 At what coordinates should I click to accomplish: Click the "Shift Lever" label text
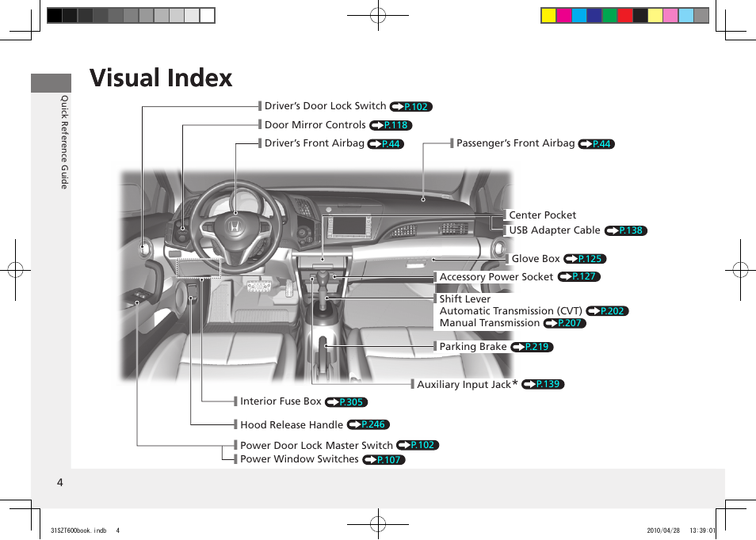pyautogui.click(x=465, y=299)
